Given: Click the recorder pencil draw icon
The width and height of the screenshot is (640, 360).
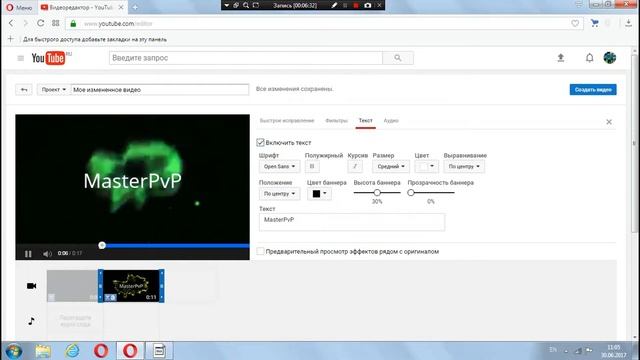Looking at the screenshot, I should point(334,5).
